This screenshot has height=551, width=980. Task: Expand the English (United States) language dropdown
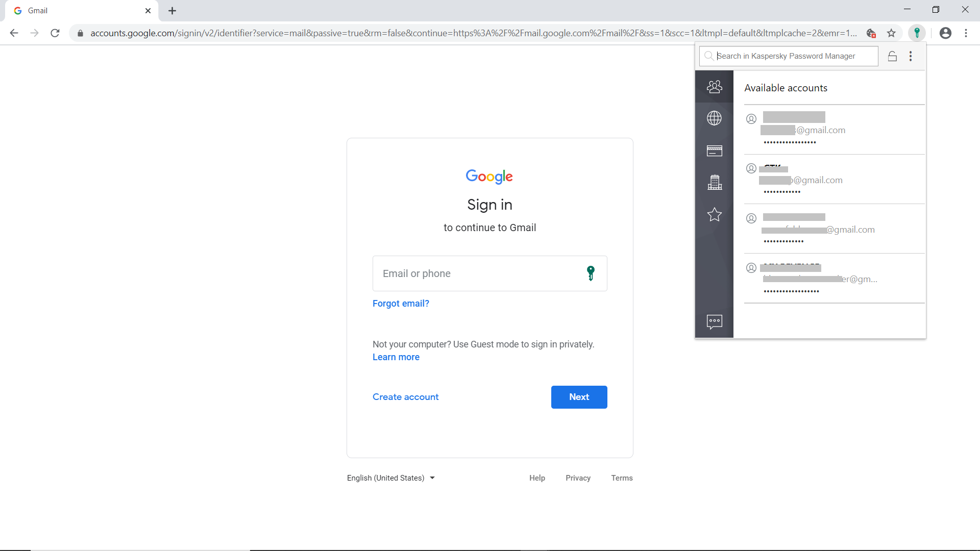[391, 478]
